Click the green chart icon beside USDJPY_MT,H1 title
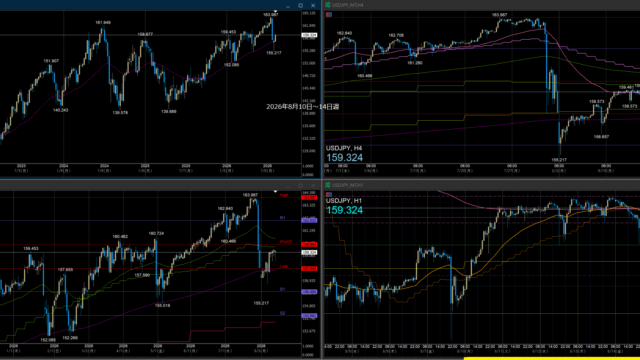The height and width of the screenshot is (360, 640). pyautogui.click(x=327, y=185)
